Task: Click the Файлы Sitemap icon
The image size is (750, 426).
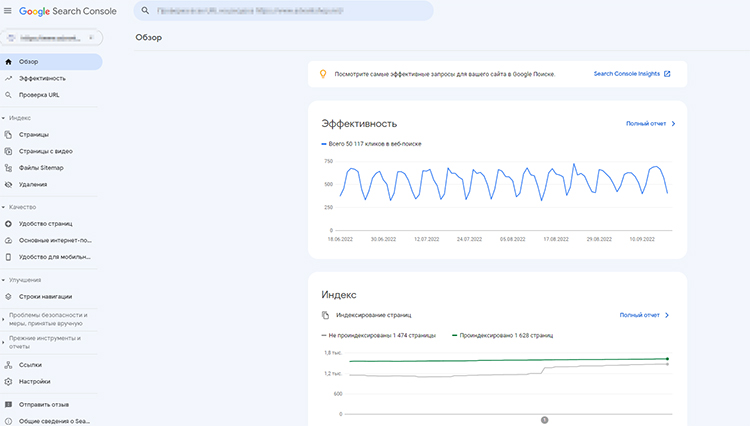Action: (x=8, y=167)
